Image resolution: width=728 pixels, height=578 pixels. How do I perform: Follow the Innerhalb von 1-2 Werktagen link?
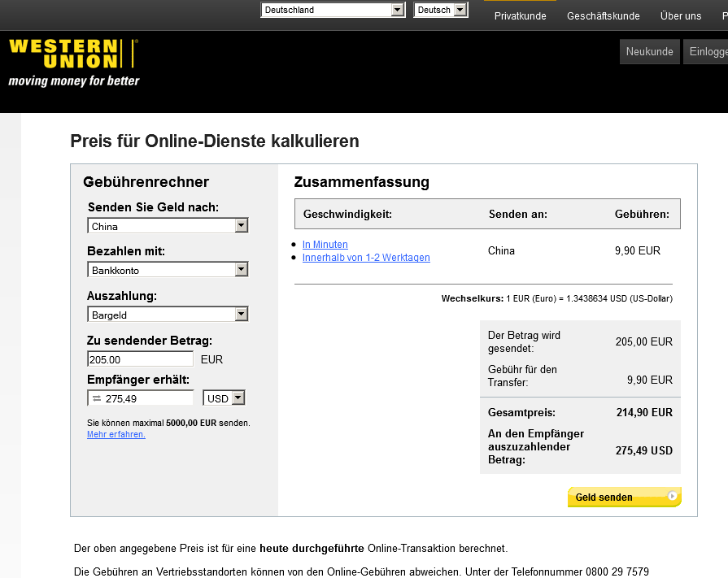tap(366, 258)
